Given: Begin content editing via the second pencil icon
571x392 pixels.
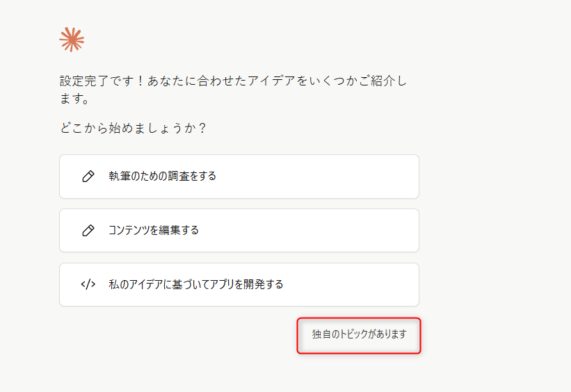Looking at the screenshot, I should pyautogui.click(x=88, y=231).
